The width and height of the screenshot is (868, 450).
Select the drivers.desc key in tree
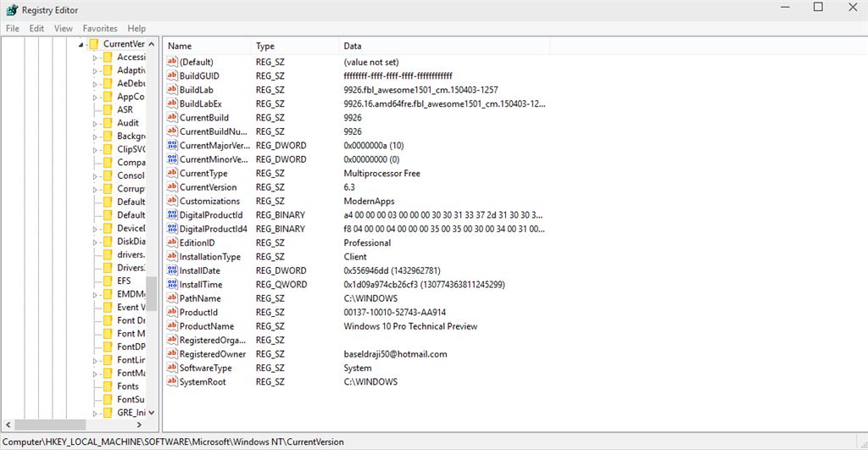pos(131,254)
